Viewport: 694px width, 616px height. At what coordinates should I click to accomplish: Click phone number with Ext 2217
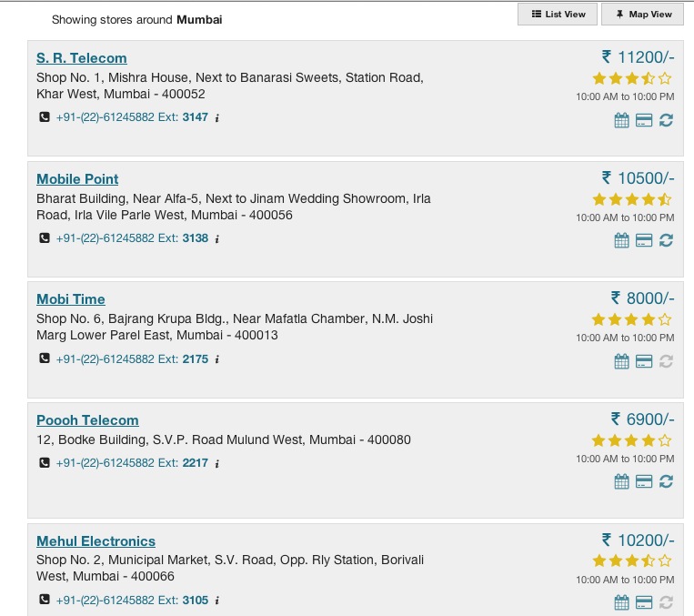[132, 463]
